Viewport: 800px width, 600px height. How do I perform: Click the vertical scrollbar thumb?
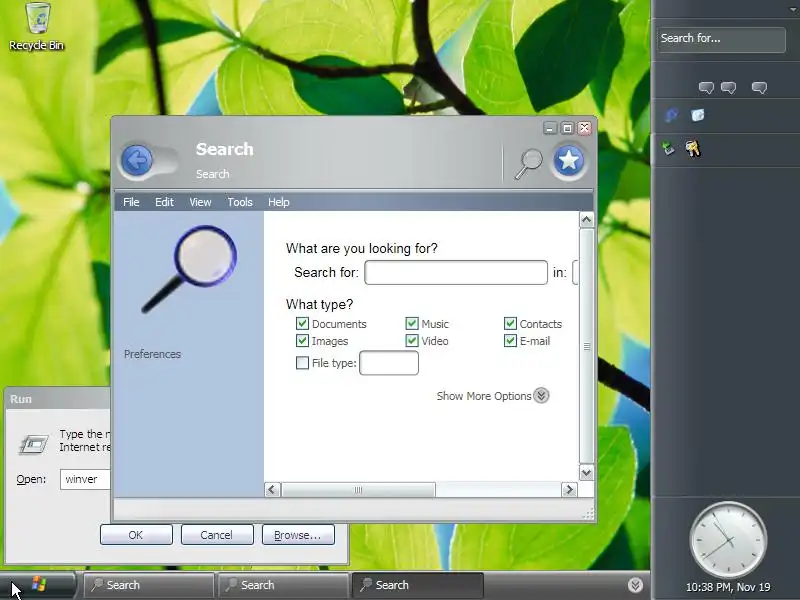[587, 346]
